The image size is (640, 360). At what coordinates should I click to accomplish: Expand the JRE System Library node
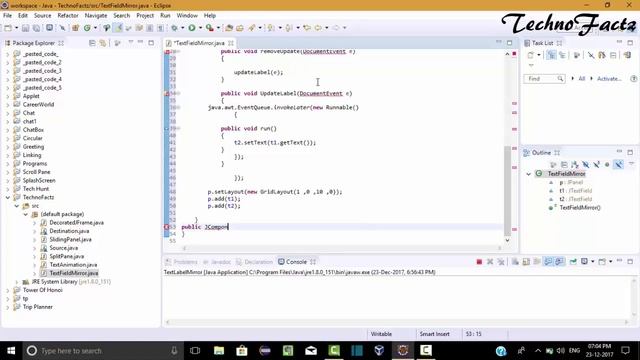click(17, 282)
